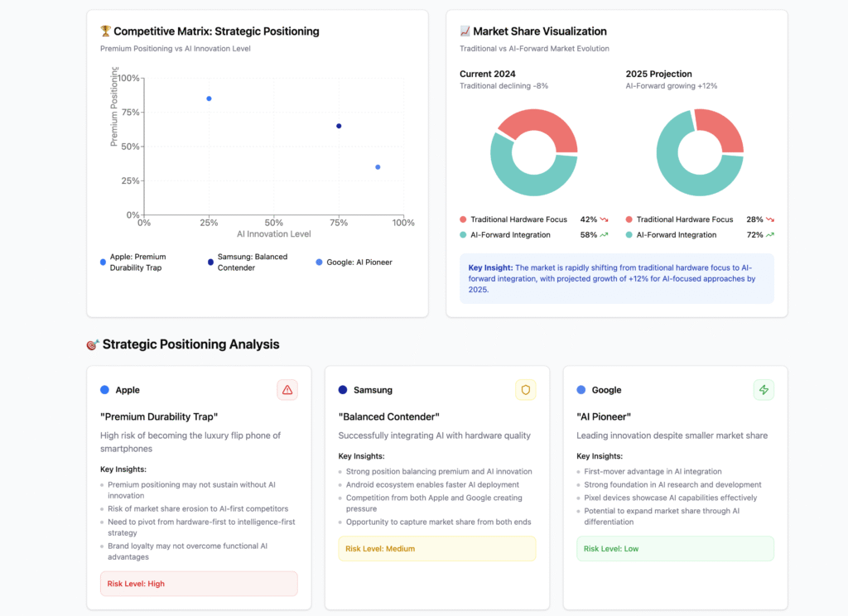The height and width of the screenshot is (616, 848).
Task: Click the 42% value for Current 2024
Action: click(589, 219)
